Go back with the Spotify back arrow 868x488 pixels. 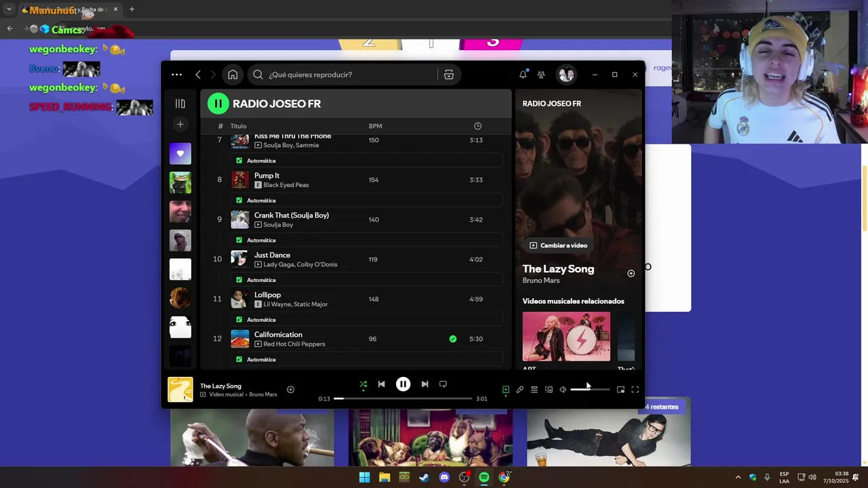coord(198,75)
